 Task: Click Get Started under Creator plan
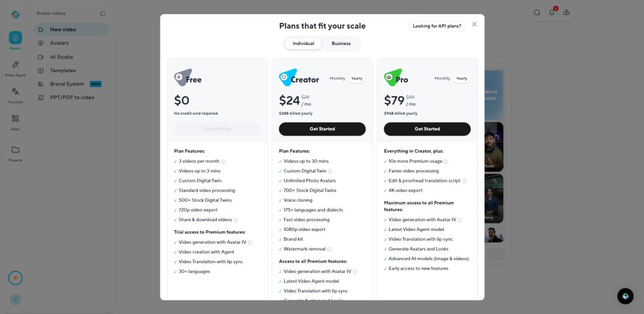click(322, 129)
